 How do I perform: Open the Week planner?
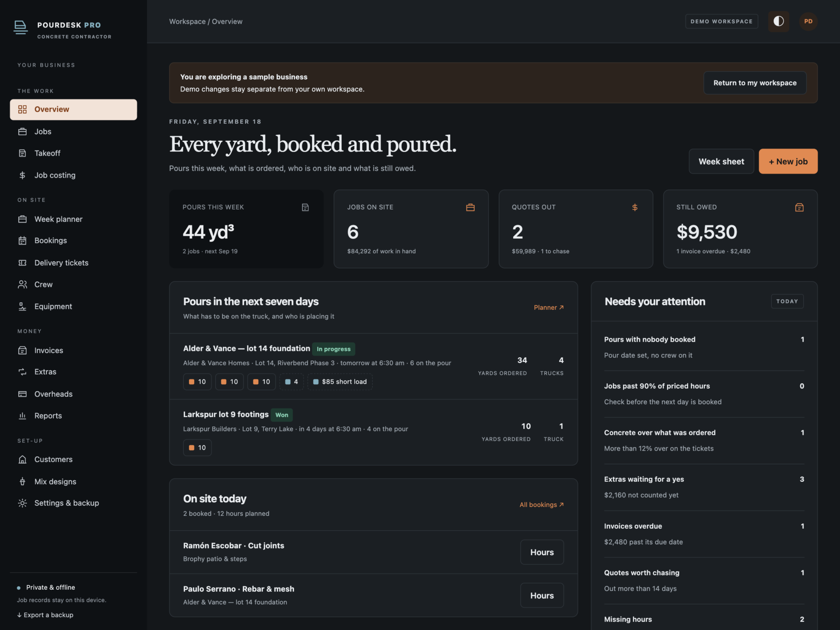(73, 219)
